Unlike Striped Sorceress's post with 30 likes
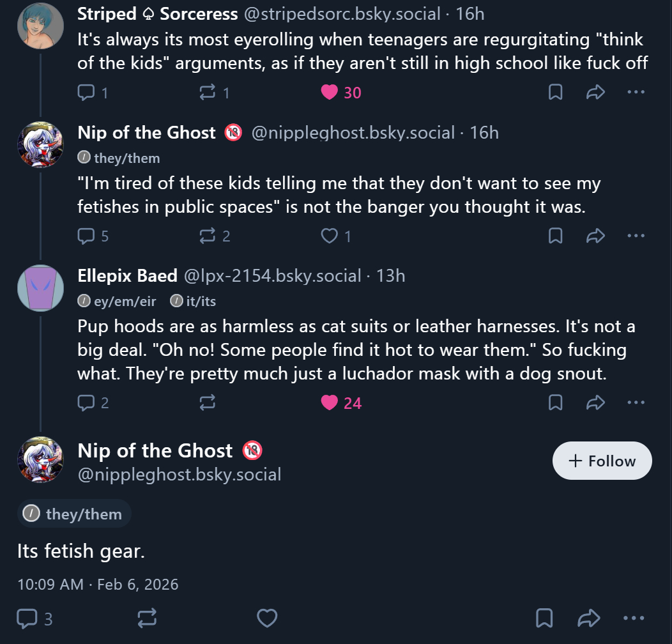Screen dimensions: 672x644 pos(330,93)
